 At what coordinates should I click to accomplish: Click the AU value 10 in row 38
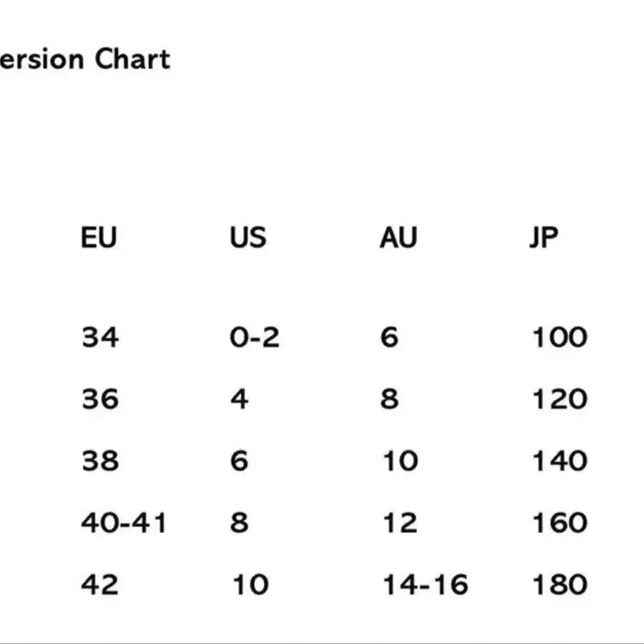pos(400,461)
